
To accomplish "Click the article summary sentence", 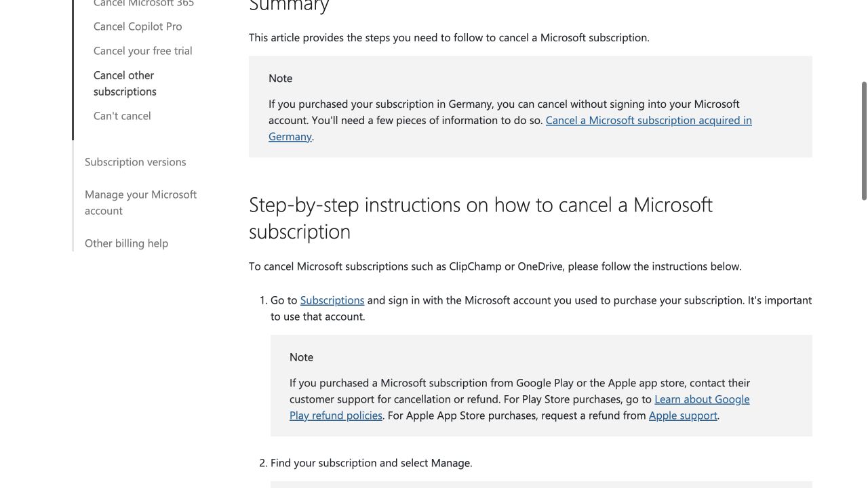I will (449, 38).
